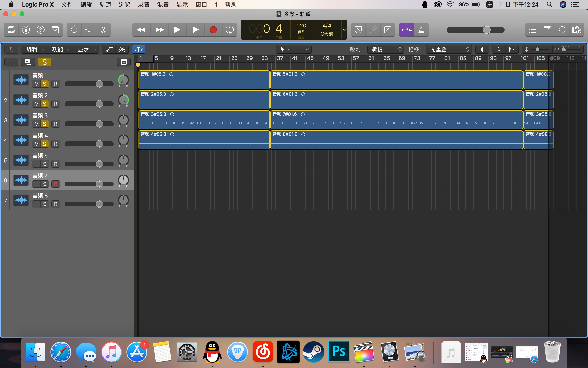Open the 轨道 menu in the menu bar
The height and width of the screenshot is (368, 588).
pos(105,4)
